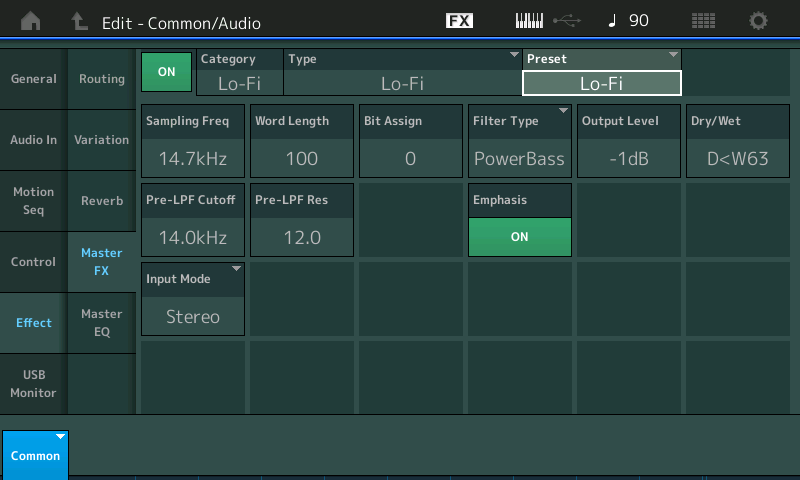800x480 pixels.
Task: Open the Live Set grid icon
Action: click(x=703, y=20)
